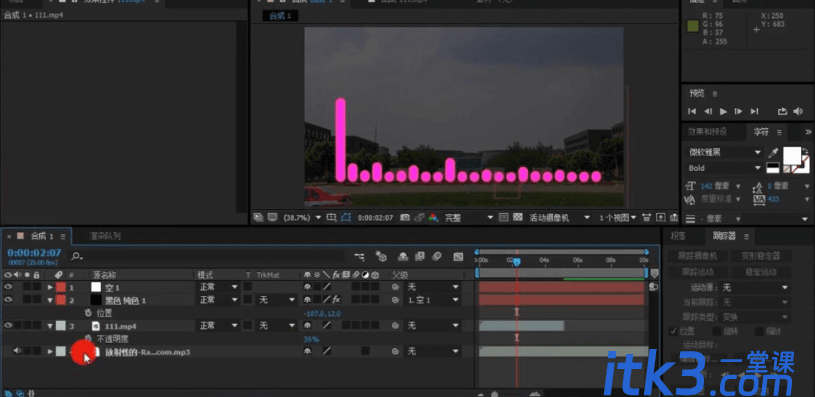Enable frame blending for timeline

(x=420, y=256)
